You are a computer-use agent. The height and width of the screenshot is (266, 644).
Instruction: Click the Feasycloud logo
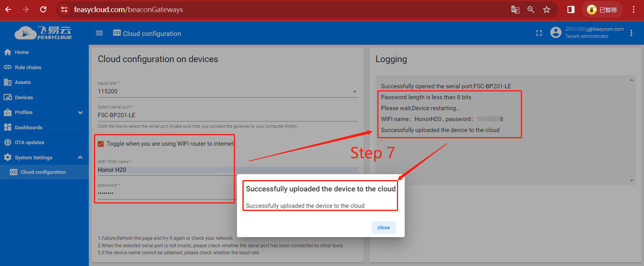coord(43,33)
